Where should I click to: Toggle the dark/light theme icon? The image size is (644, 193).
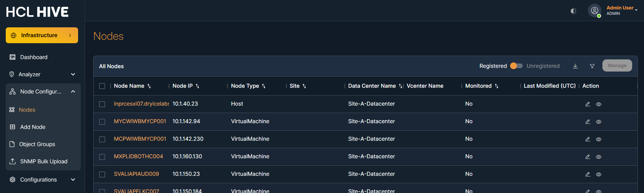pos(573,11)
